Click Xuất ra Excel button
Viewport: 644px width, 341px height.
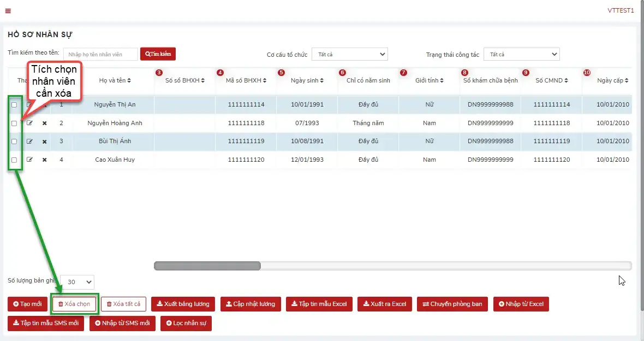pos(384,304)
